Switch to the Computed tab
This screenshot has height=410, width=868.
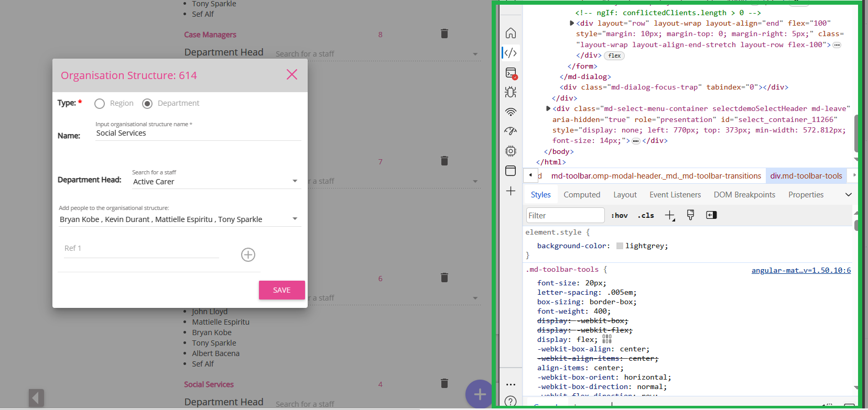point(582,195)
